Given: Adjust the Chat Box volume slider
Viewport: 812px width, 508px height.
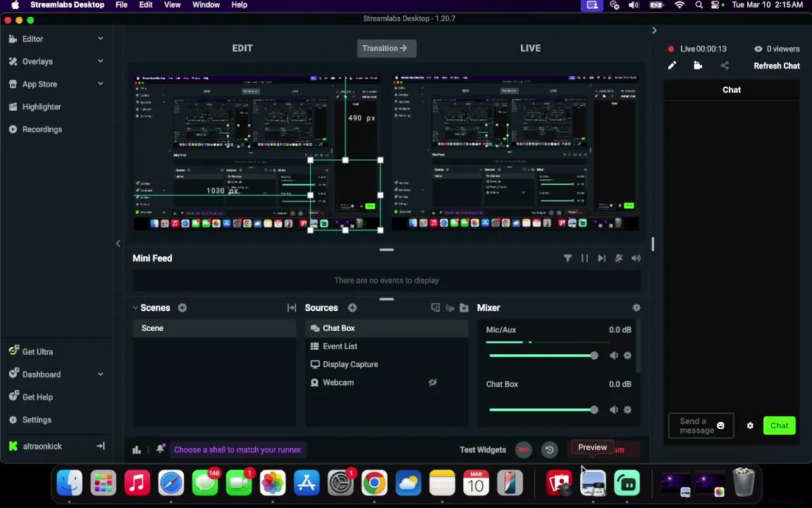Looking at the screenshot, I should pyautogui.click(x=542, y=409).
